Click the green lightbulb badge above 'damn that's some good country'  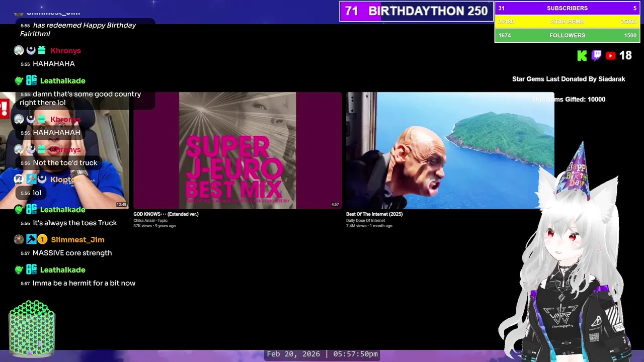click(19, 80)
